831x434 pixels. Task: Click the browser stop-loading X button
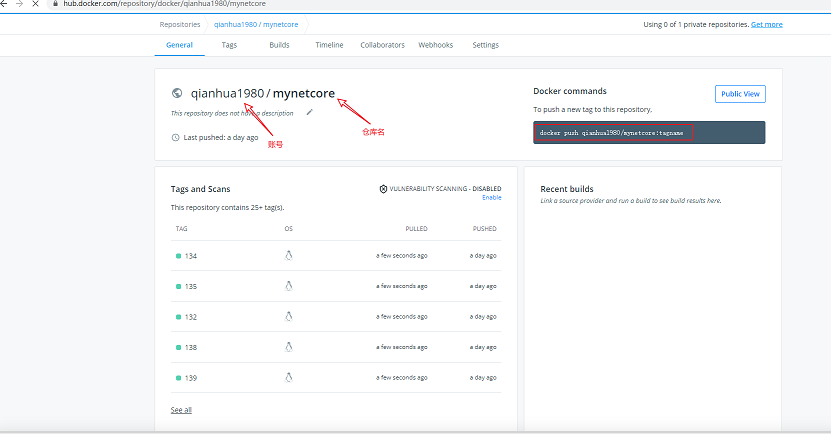point(37,5)
